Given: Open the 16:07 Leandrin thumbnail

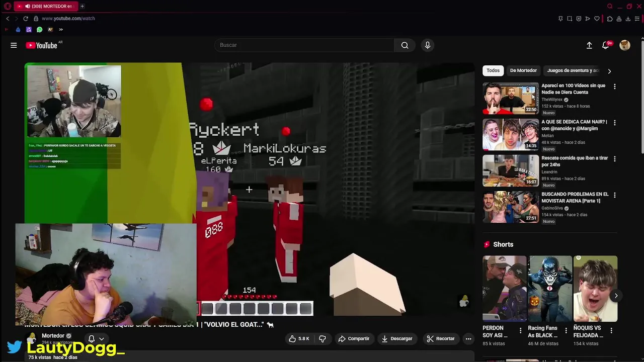Looking at the screenshot, I should point(511,171).
